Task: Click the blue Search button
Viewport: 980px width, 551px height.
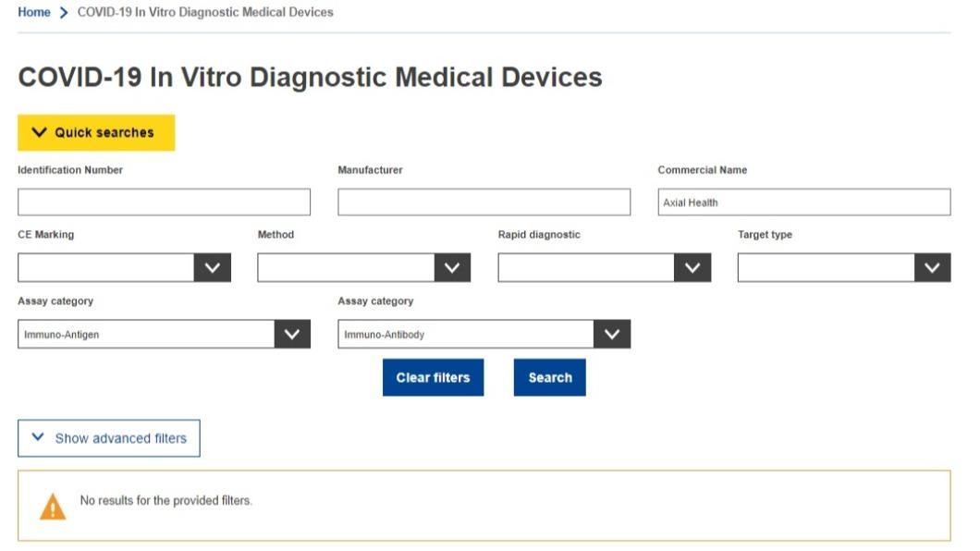Action: pos(550,377)
